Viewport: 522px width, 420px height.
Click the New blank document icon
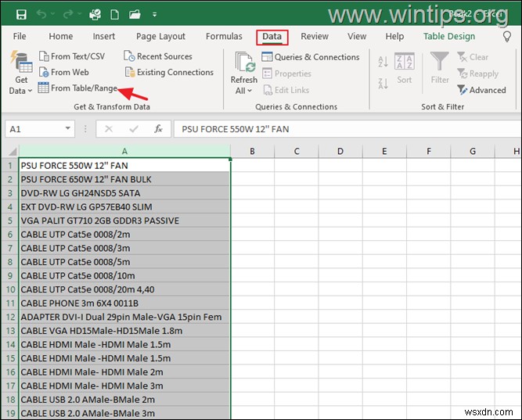115,15
